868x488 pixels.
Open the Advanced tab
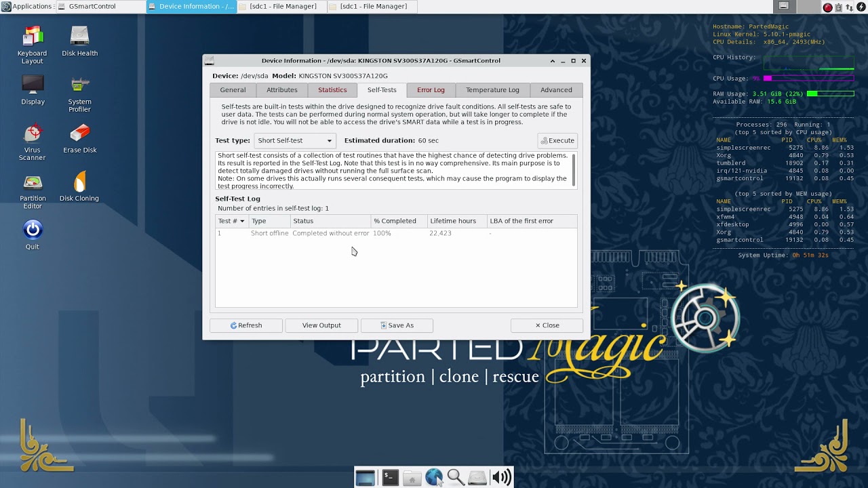[x=556, y=90]
